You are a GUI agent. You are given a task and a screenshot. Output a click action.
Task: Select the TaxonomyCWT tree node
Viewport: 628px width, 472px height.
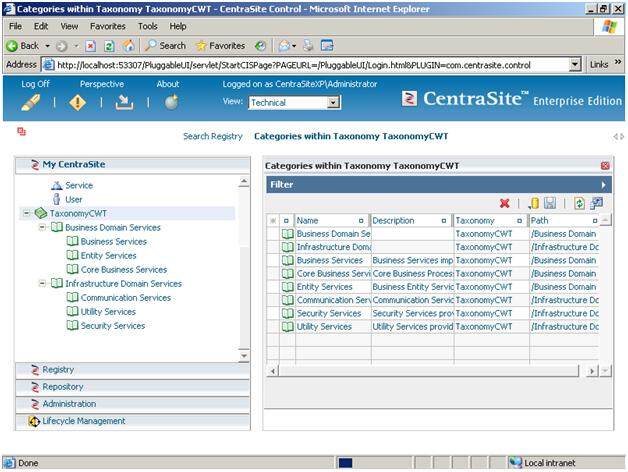pyautogui.click(x=78, y=214)
